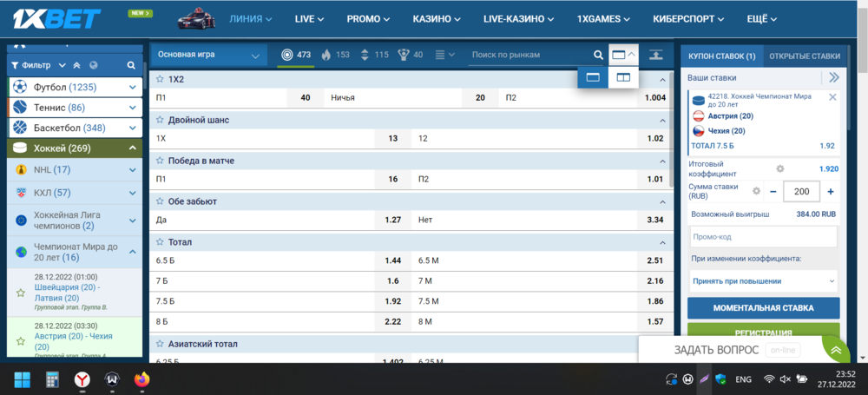Expand the Хоккейная Лига чемпионов section
Image resolution: width=868 pixels, height=395 pixels.
(132, 221)
